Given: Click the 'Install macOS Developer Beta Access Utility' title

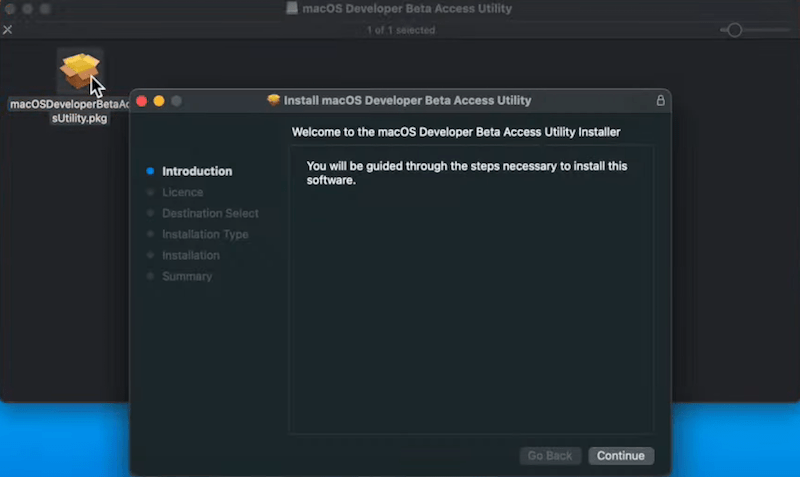Looking at the screenshot, I should click(407, 101).
